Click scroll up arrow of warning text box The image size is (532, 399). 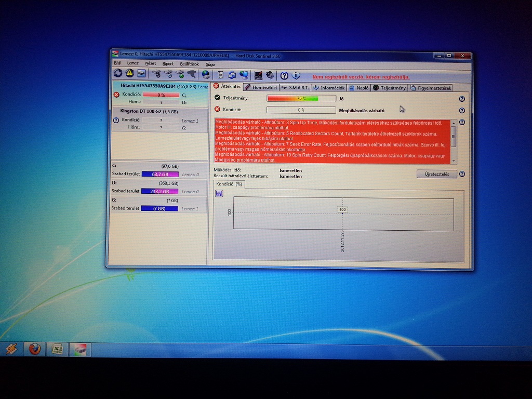(x=454, y=123)
